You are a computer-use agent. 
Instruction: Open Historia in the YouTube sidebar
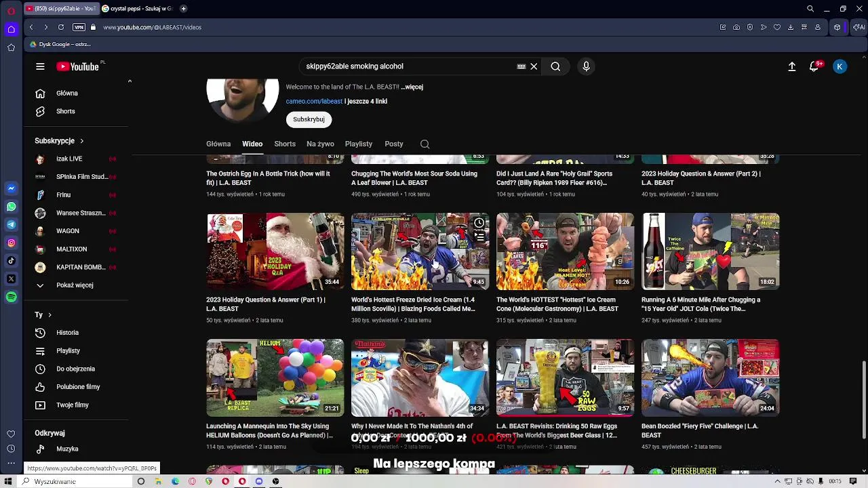[75, 333]
